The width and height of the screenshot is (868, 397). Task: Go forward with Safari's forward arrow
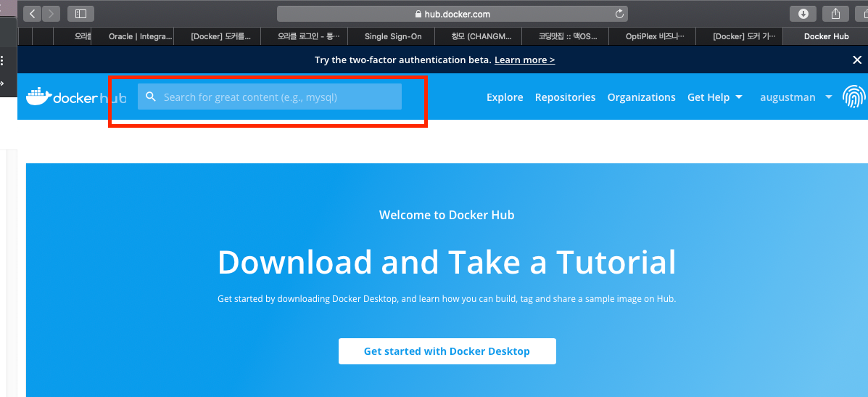[51, 14]
